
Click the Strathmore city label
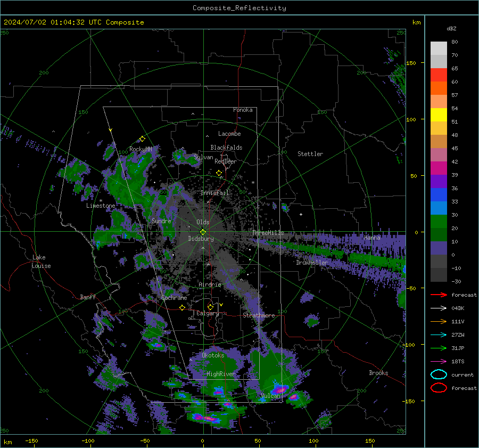[259, 315]
